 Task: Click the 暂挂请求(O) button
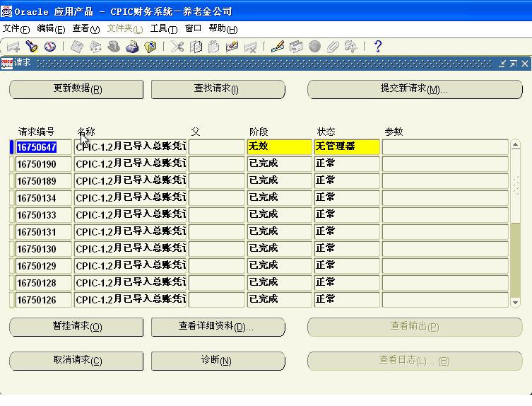point(76,327)
